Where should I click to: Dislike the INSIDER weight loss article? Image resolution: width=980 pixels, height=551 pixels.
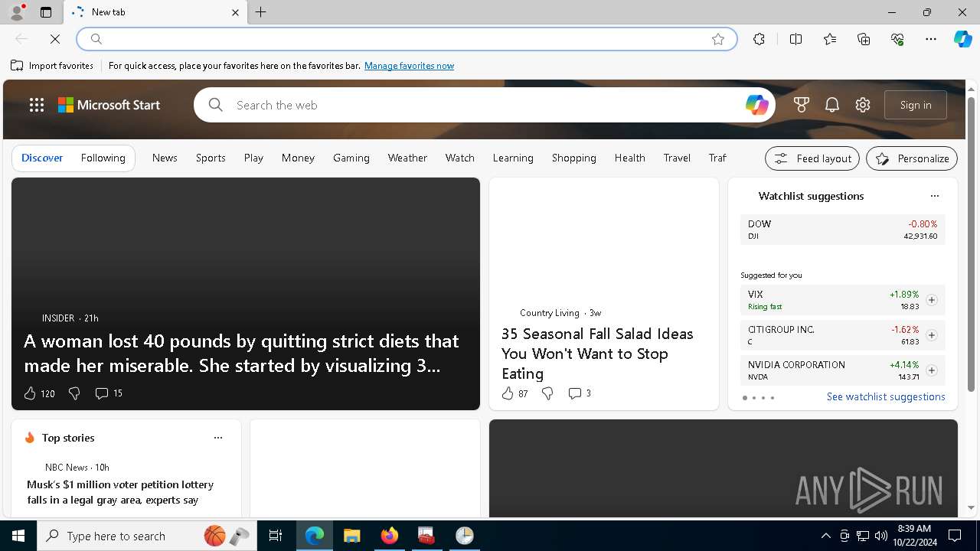click(74, 393)
